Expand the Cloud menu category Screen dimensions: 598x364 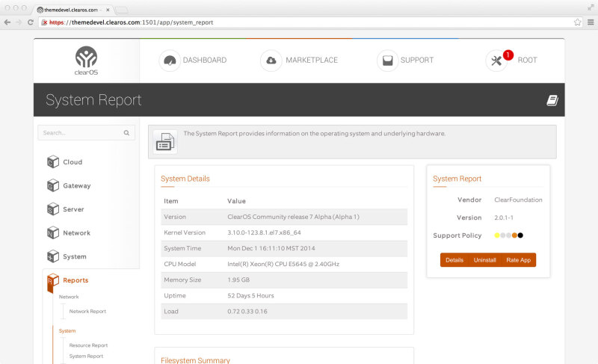click(73, 162)
